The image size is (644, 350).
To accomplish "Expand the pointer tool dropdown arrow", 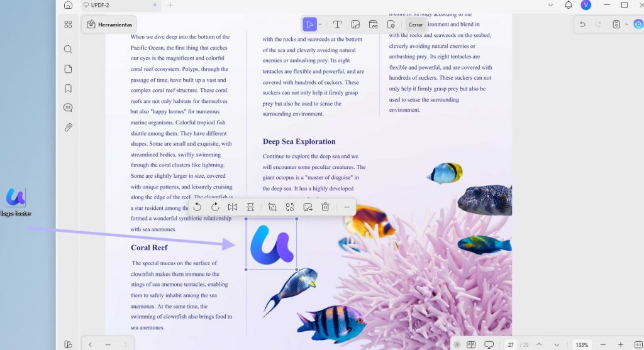I will coord(320,25).
